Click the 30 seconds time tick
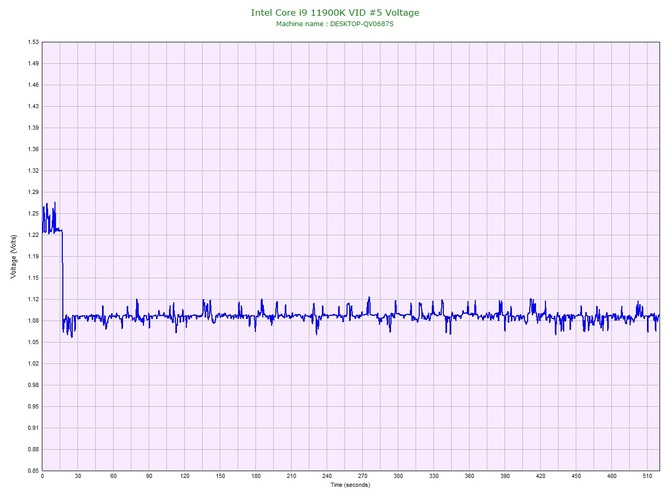The width and height of the screenshot is (670, 502). pyautogui.click(x=78, y=476)
